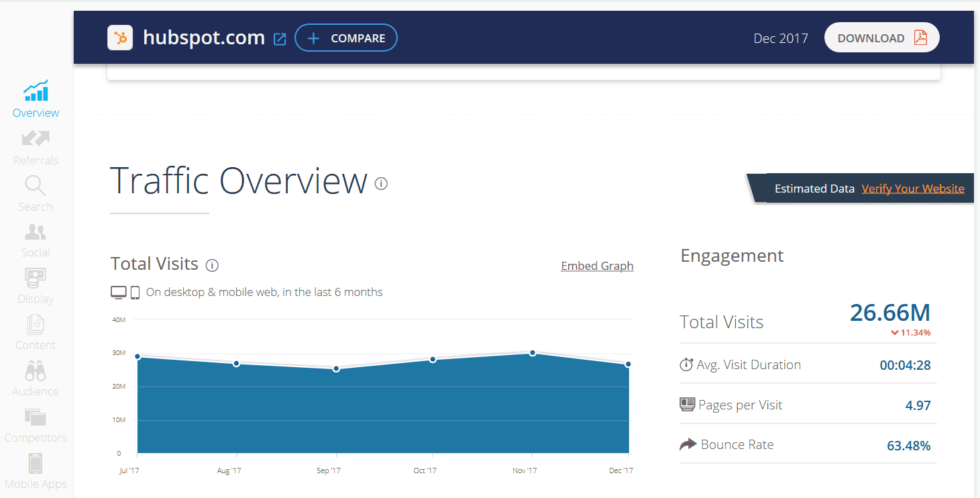Click the COMPARE button next to hubspot.com
Image resolution: width=980 pixels, height=498 pixels.
[x=345, y=38]
